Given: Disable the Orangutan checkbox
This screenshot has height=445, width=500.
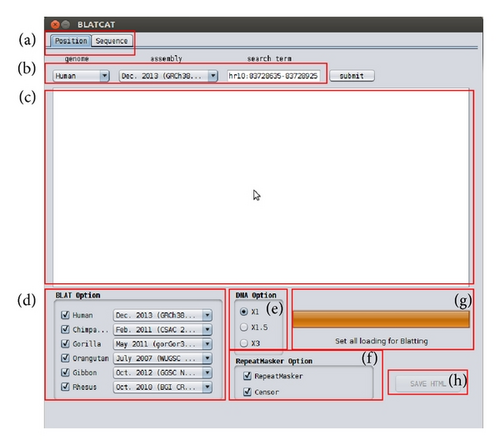Looking at the screenshot, I should point(65,358).
